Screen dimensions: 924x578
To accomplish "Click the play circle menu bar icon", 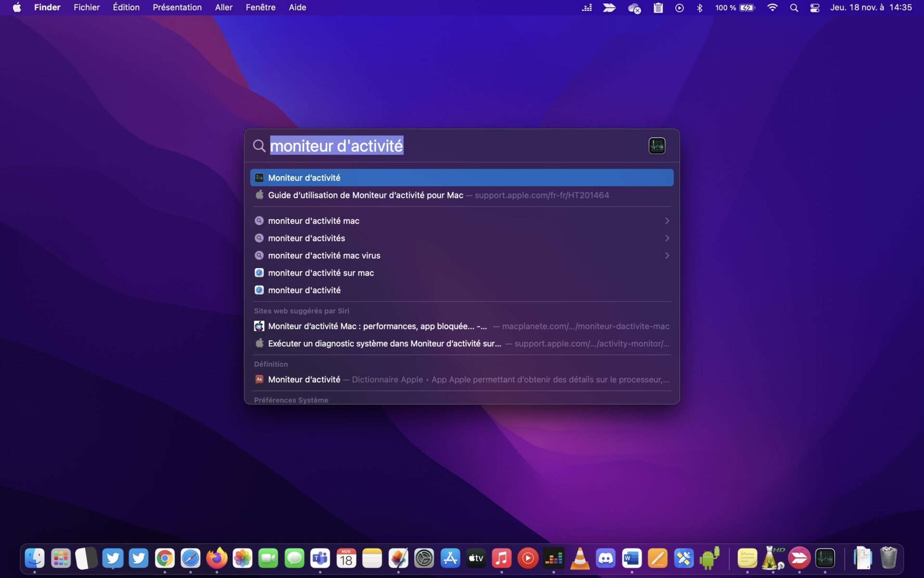I will [680, 8].
